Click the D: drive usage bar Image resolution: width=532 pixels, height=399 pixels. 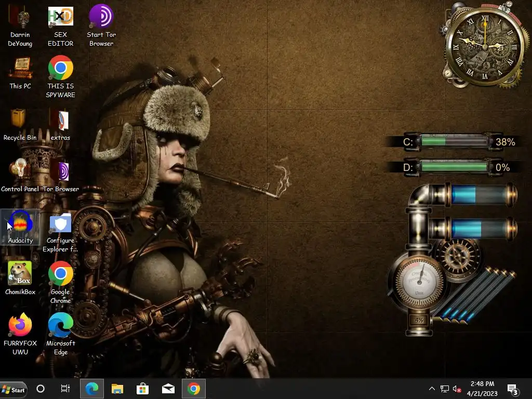coord(454,167)
